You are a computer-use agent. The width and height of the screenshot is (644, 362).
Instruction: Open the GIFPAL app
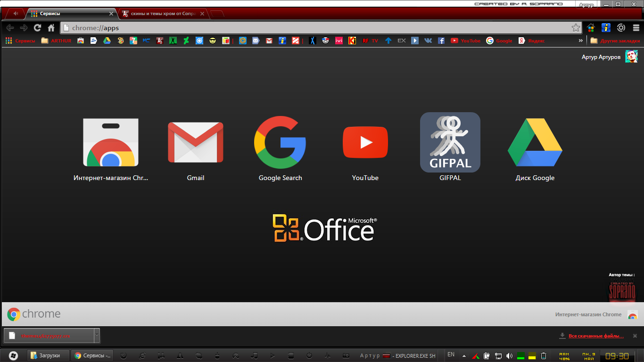[x=450, y=142]
